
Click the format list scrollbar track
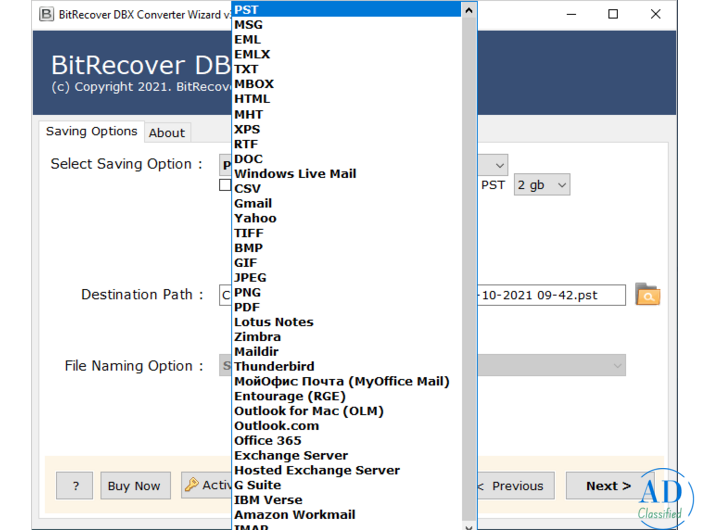(469, 272)
